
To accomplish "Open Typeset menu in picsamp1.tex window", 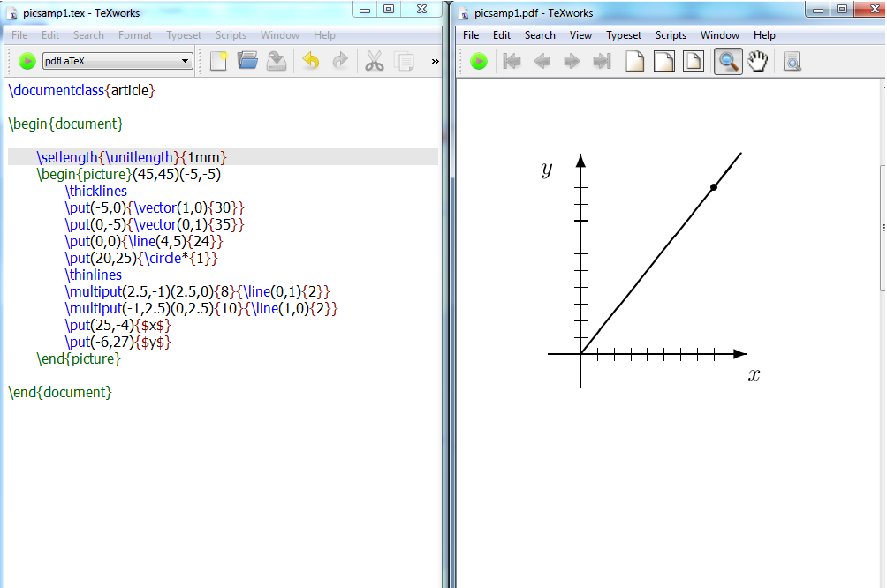I will [183, 35].
